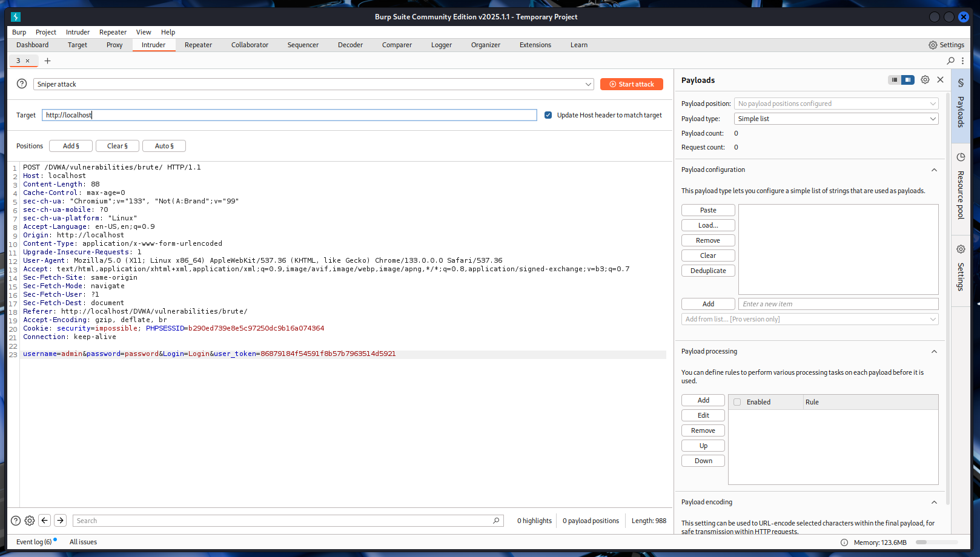The height and width of the screenshot is (557, 980).
Task: Click Clear § positions button
Action: pos(118,146)
